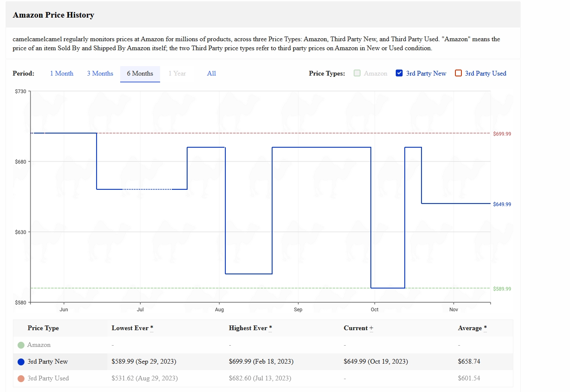
Task: Click the Price Types: label
Action: pyautogui.click(x=327, y=73)
